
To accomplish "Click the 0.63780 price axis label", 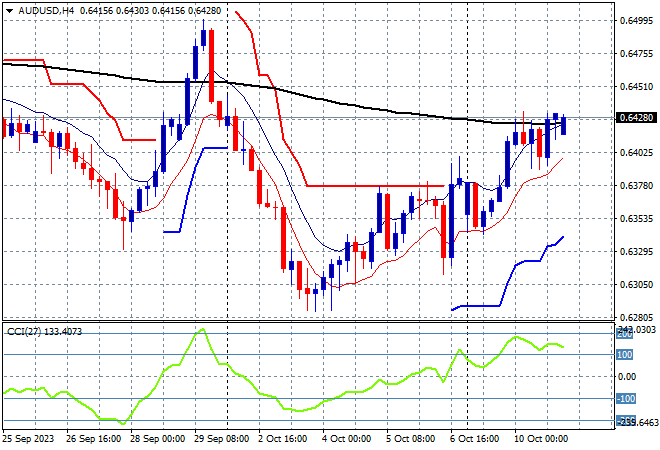I will 637,186.
